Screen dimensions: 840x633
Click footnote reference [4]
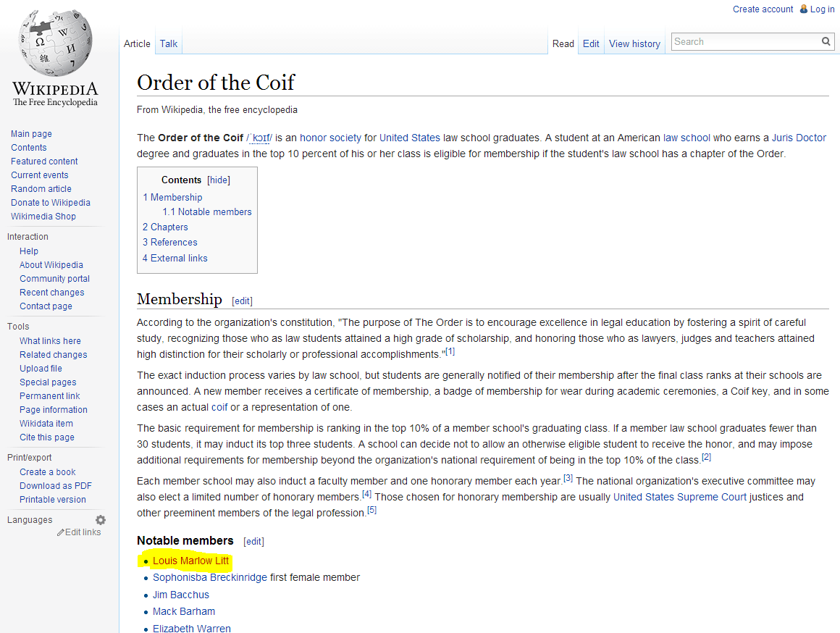[x=366, y=494]
